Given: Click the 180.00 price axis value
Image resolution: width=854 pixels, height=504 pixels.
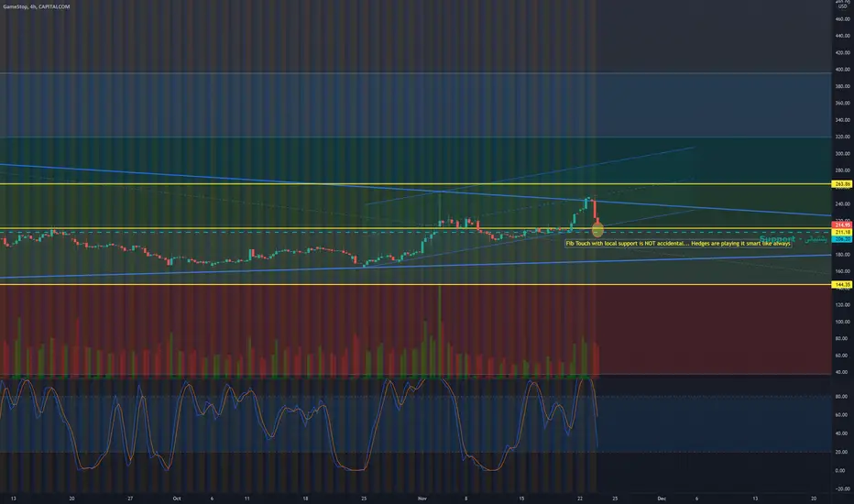Looking at the screenshot, I should (842, 255).
